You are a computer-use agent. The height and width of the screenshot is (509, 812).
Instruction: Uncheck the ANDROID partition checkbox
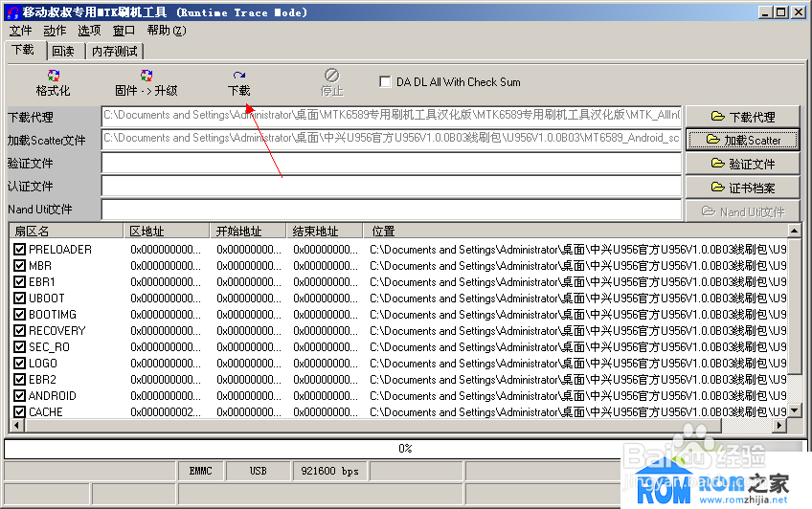coord(20,396)
